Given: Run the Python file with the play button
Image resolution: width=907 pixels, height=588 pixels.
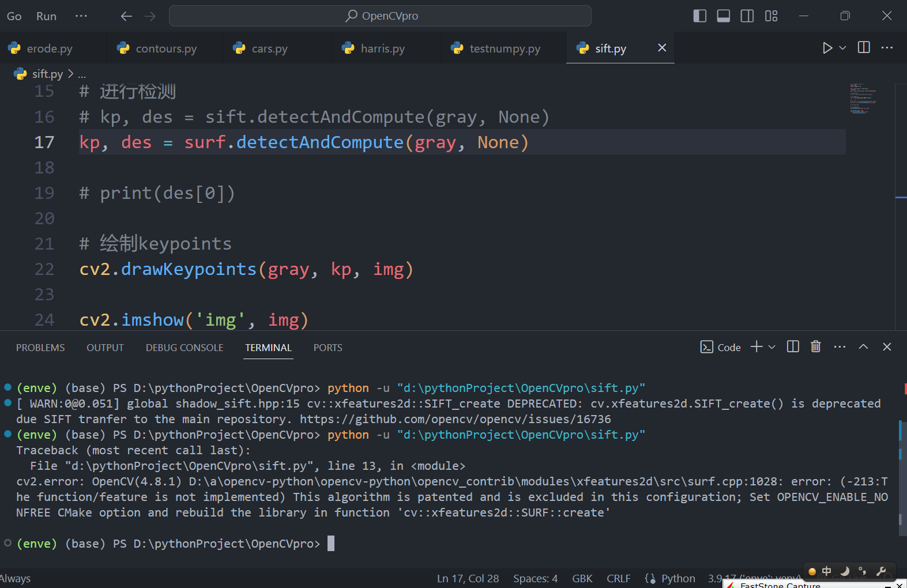Looking at the screenshot, I should [827, 48].
